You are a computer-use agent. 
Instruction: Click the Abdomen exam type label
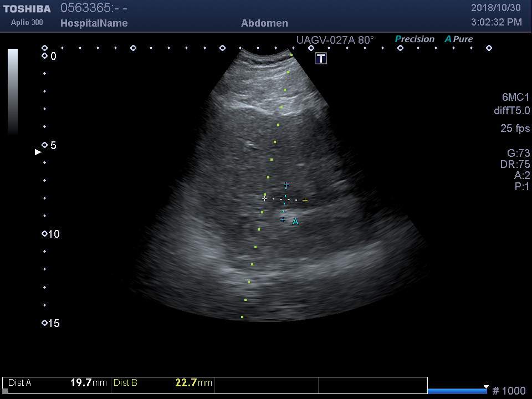(x=264, y=23)
